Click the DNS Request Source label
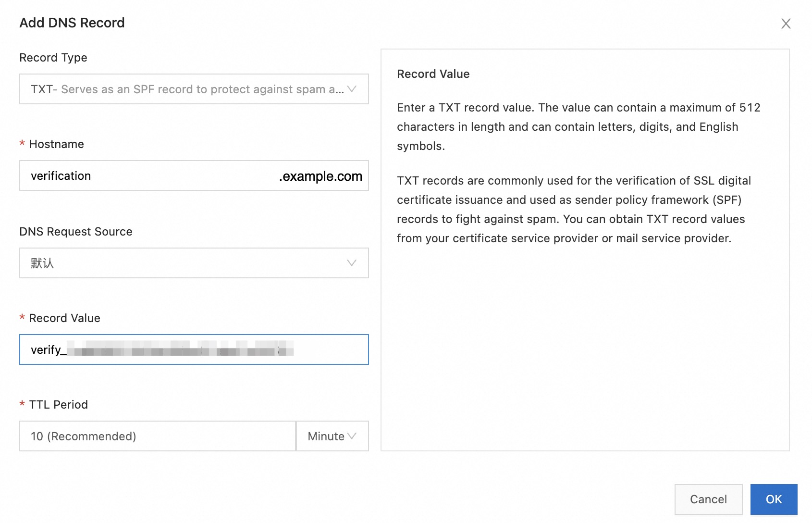The width and height of the screenshot is (812, 523). [x=76, y=232]
